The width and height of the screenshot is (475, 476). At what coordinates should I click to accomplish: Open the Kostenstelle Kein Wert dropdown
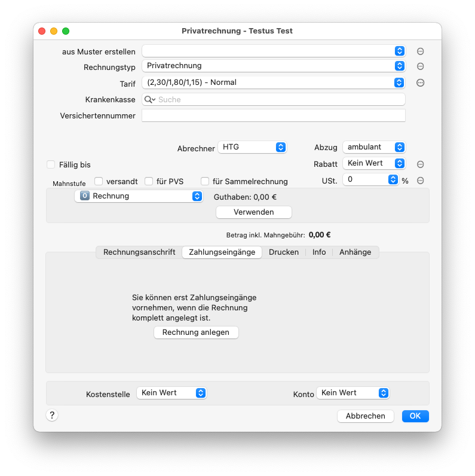[x=171, y=393]
